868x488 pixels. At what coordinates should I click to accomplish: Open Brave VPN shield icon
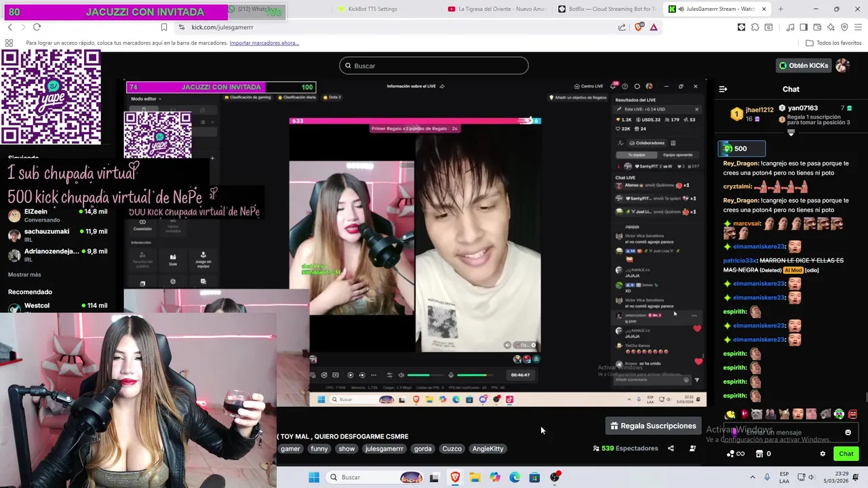(844, 27)
